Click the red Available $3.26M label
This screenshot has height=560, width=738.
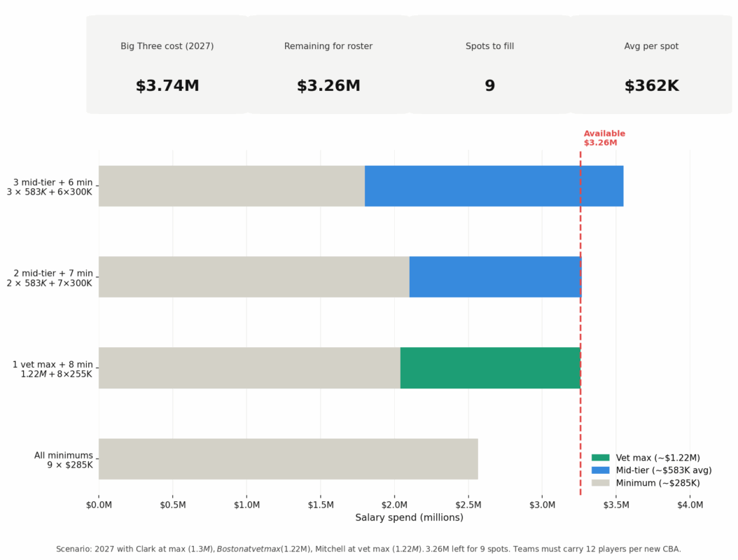pos(604,138)
